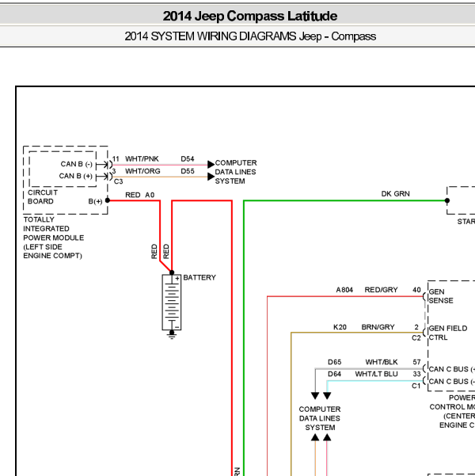Click pin number '57'

(416, 362)
